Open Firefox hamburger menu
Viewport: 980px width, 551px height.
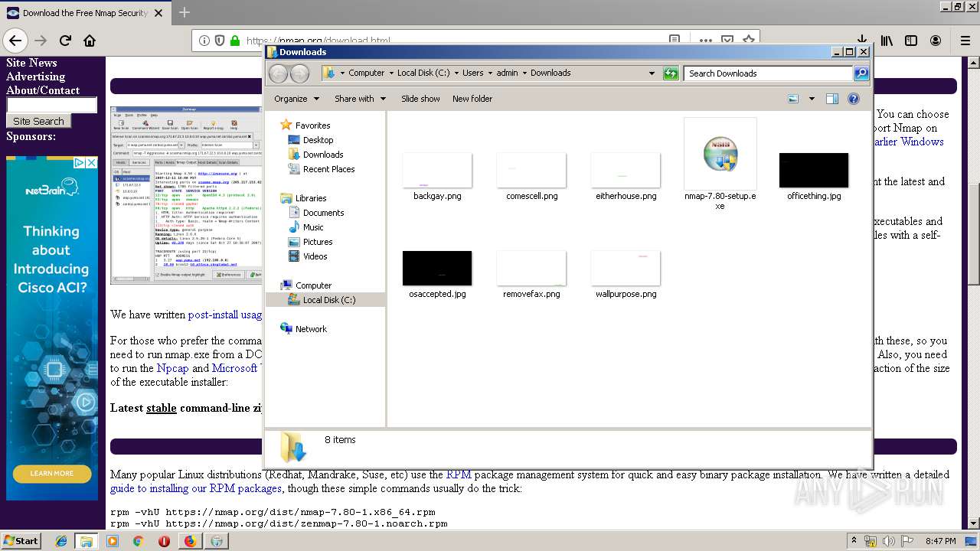(964, 41)
